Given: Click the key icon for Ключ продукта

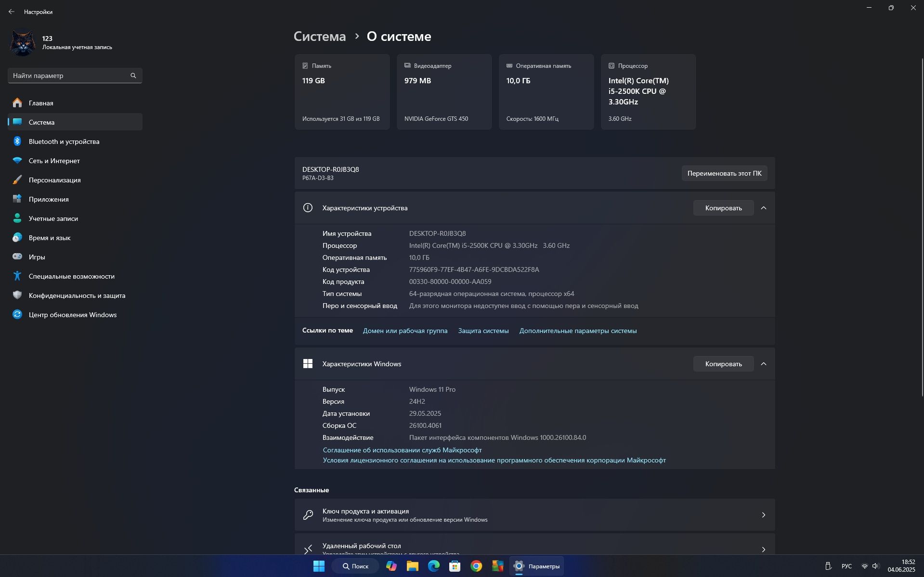Looking at the screenshot, I should (308, 515).
